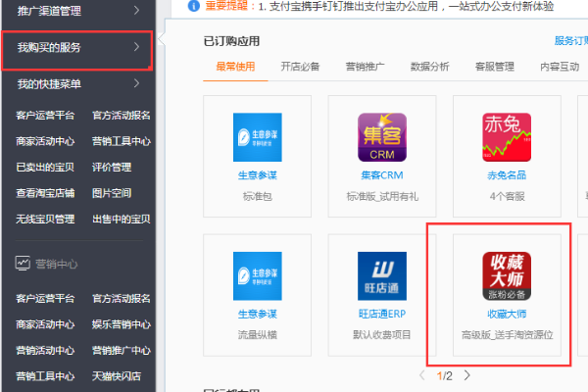Expand the 推广渠道管理 menu arrow
The height and width of the screenshot is (392, 588).
(136, 10)
